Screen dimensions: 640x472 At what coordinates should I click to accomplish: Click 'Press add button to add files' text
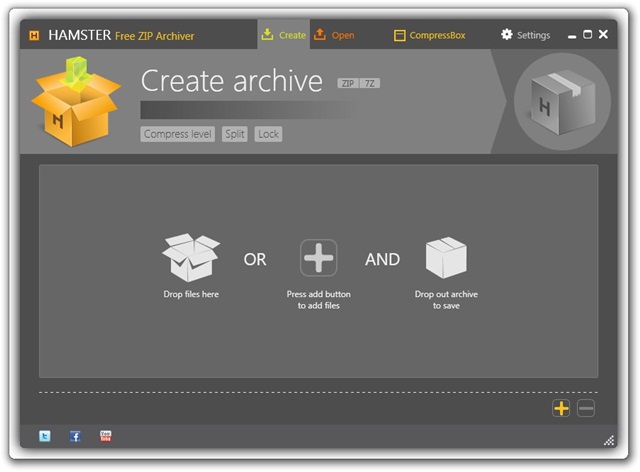tap(318, 300)
